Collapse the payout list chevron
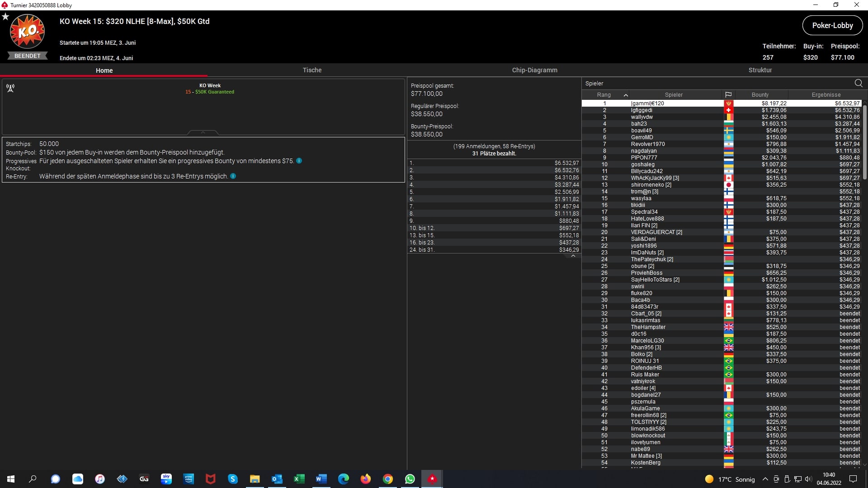868x488 pixels. tap(573, 256)
